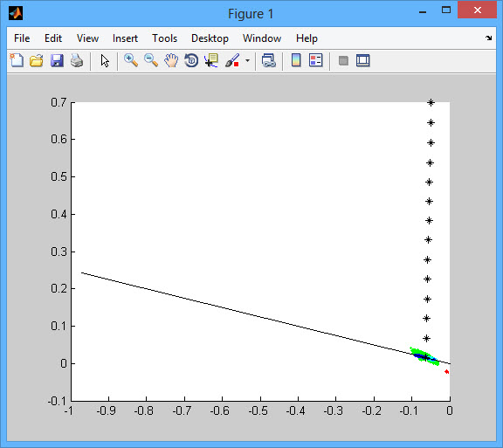Hide plot tools using the gray square icon
503x448 pixels.
pos(343,60)
